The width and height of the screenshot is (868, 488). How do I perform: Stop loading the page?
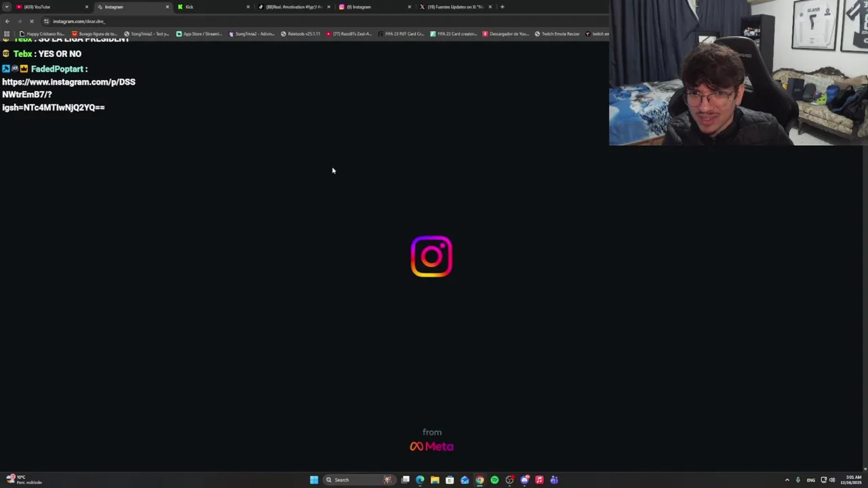coord(31,21)
